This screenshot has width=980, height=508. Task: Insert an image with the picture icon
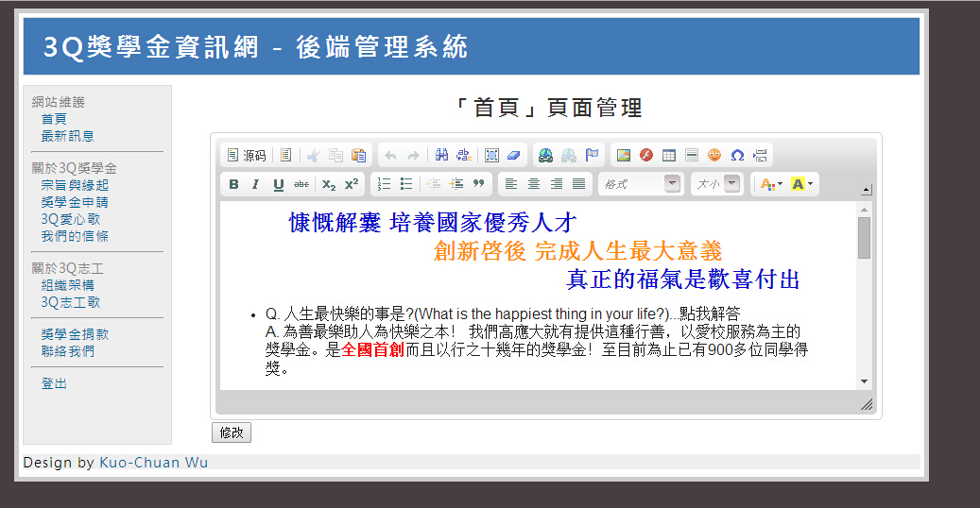[623, 155]
